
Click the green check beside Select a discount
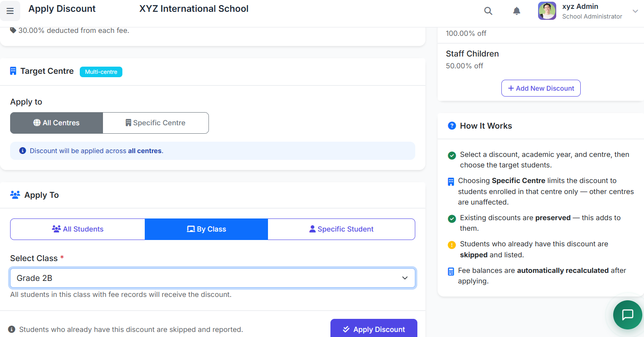pos(452,155)
